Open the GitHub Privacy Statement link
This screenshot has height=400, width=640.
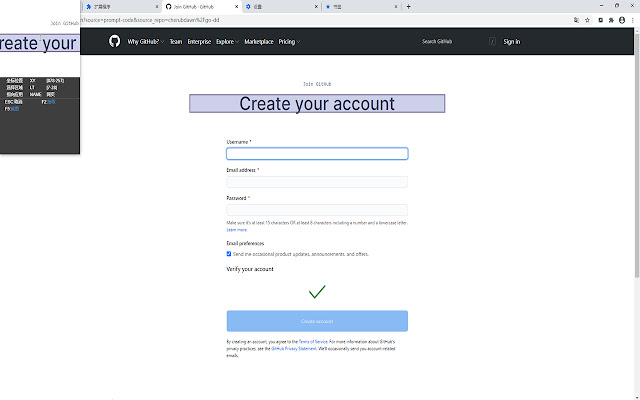[x=294, y=349]
